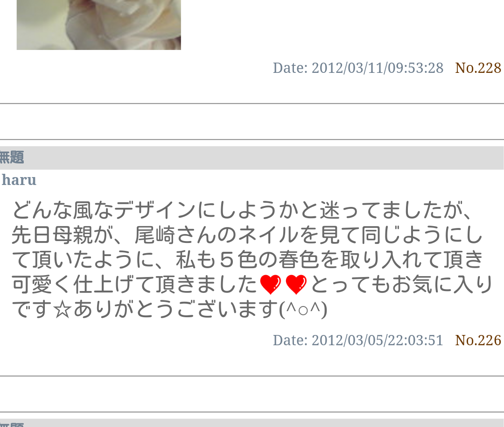Click the author name haru
The image size is (504, 427).
(19, 180)
